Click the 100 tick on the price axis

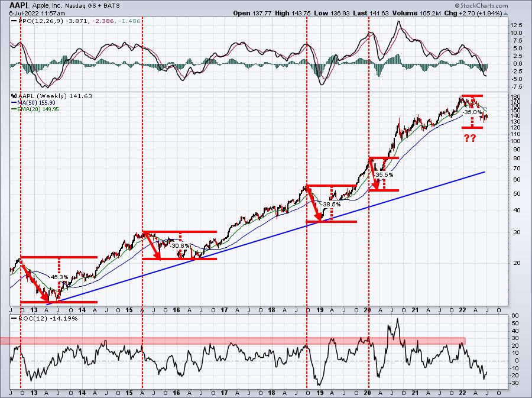pyautogui.click(x=515, y=141)
